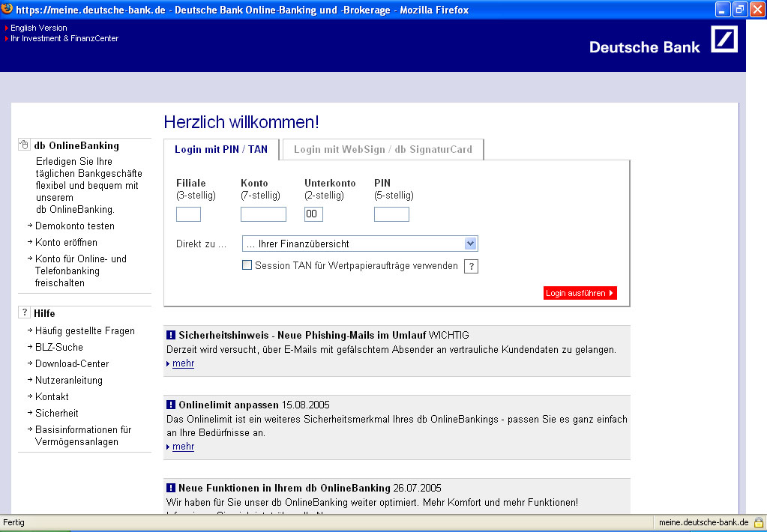The height and width of the screenshot is (532, 767).
Task: Click exclamation icon beside Neue Funktionen
Action: (171, 488)
